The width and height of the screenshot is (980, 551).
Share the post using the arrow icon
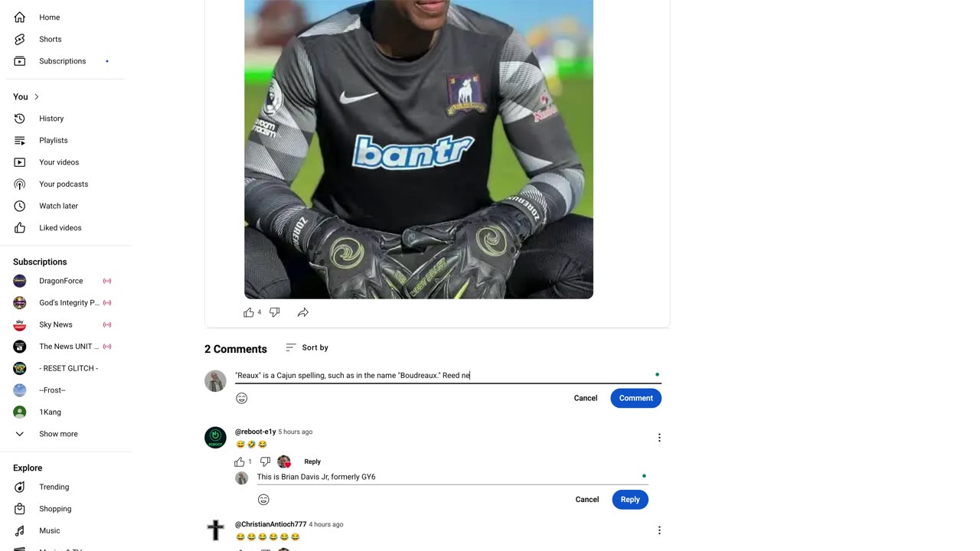(x=303, y=312)
